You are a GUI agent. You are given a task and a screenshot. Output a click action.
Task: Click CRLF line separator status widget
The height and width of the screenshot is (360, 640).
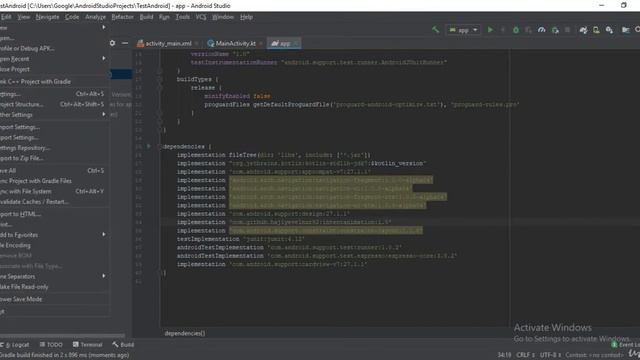(526, 355)
